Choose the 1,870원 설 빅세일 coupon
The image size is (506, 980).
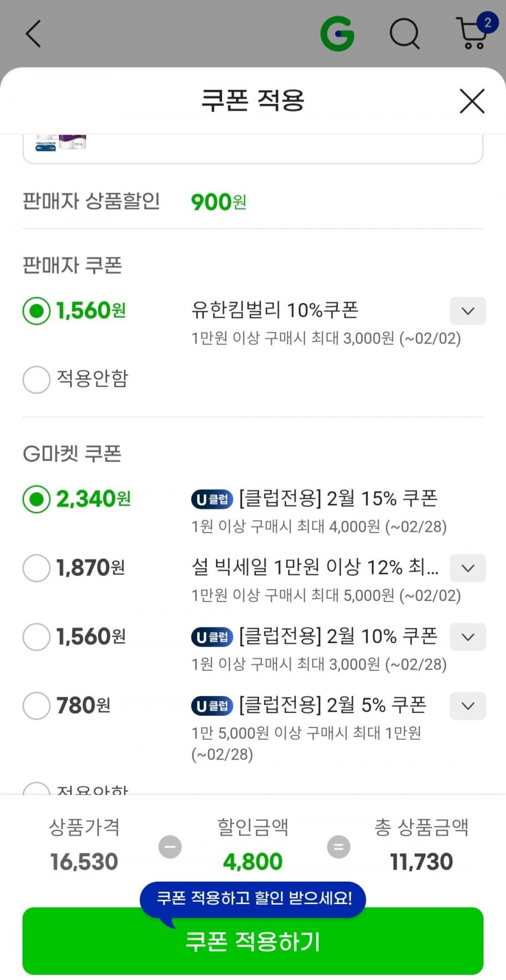click(37, 568)
